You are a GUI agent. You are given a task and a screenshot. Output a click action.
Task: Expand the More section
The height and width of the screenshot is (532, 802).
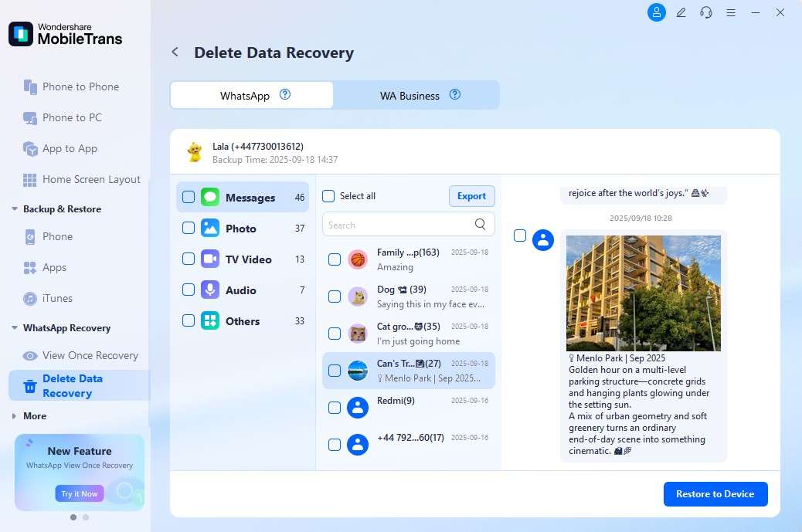tap(15, 416)
